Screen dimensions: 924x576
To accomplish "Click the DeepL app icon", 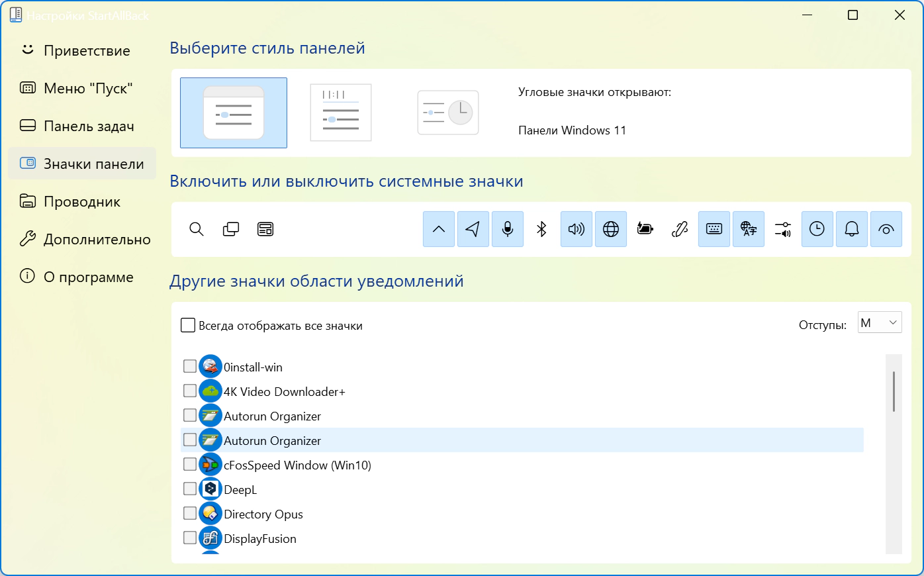I will pyautogui.click(x=210, y=489).
